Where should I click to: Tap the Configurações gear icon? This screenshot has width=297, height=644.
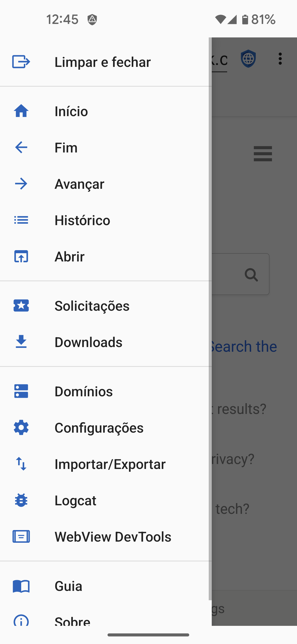21,428
